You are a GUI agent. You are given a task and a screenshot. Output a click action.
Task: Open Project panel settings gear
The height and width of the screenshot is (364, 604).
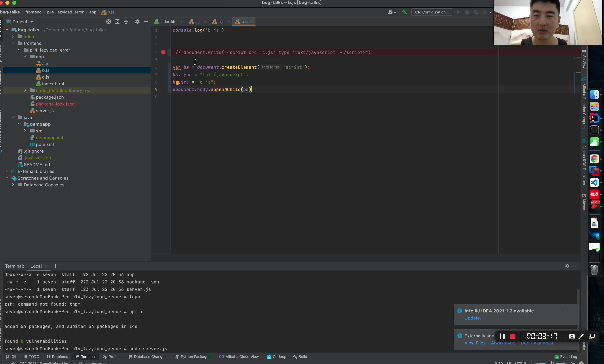[x=137, y=22]
